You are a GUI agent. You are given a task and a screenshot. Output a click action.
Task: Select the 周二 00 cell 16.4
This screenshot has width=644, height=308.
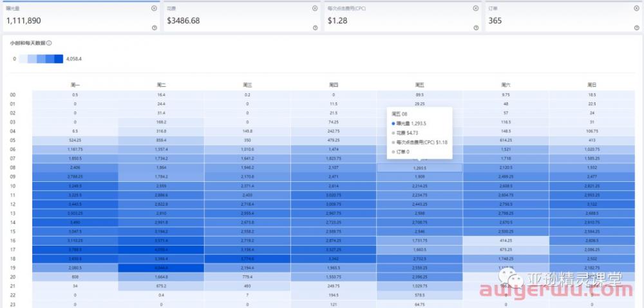pyautogui.click(x=161, y=95)
